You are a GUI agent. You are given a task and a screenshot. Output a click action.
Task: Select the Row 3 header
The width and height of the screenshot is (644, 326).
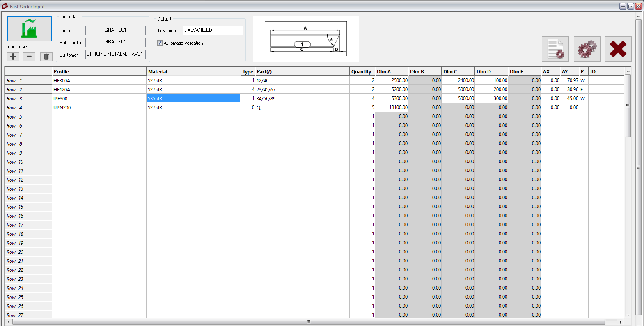(x=28, y=99)
